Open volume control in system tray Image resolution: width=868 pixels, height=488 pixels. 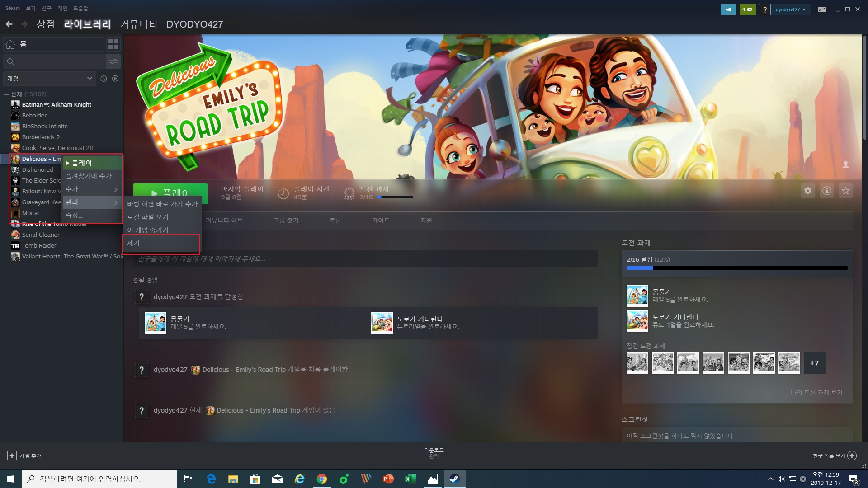(x=781, y=479)
